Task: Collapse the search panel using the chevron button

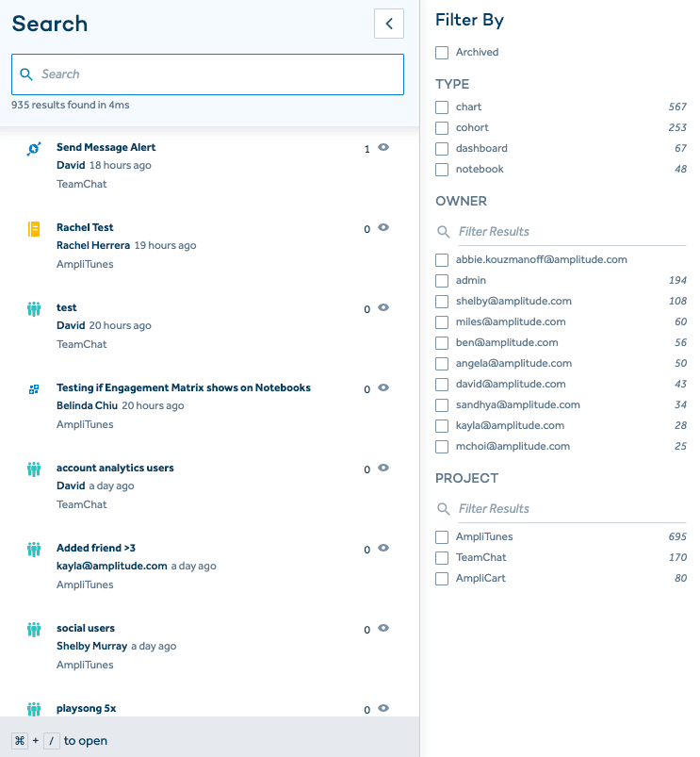Action: pyautogui.click(x=388, y=23)
